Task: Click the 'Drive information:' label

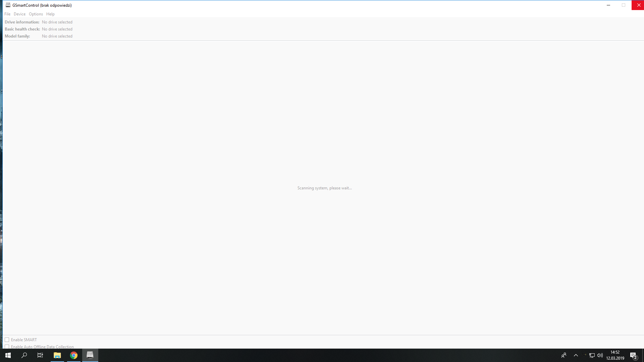Action: click(22, 22)
